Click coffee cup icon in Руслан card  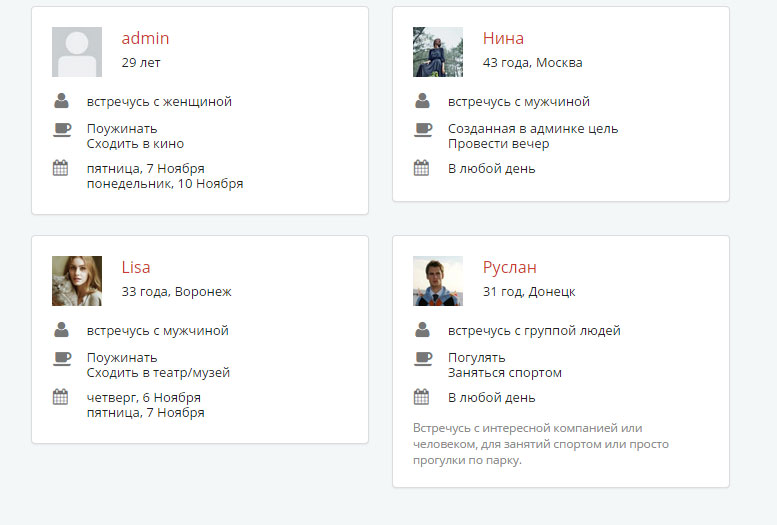point(423,359)
